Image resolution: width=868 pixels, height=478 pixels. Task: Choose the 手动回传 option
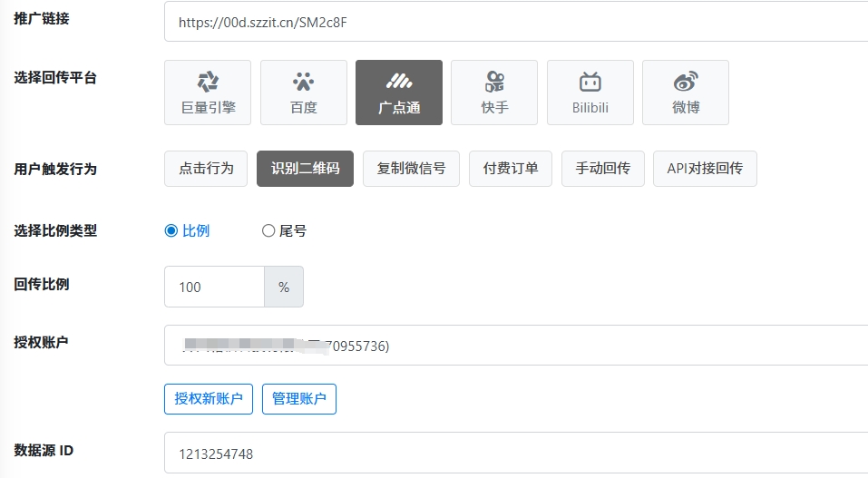tap(602, 169)
